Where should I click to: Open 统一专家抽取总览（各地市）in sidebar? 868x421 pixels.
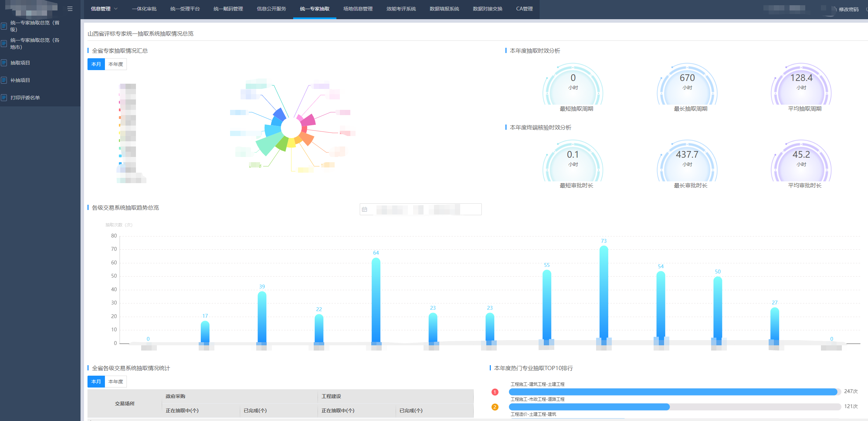(35, 44)
